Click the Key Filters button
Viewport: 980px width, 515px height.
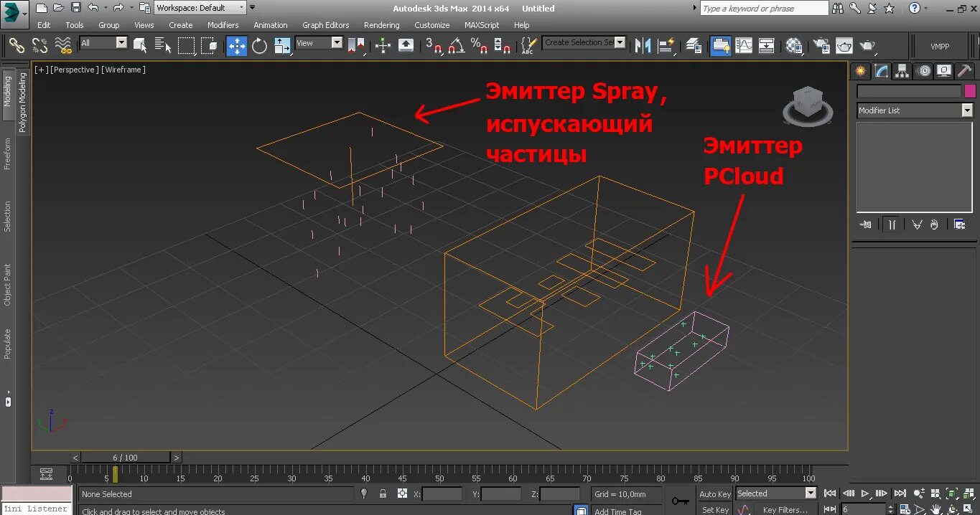click(785, 509)
